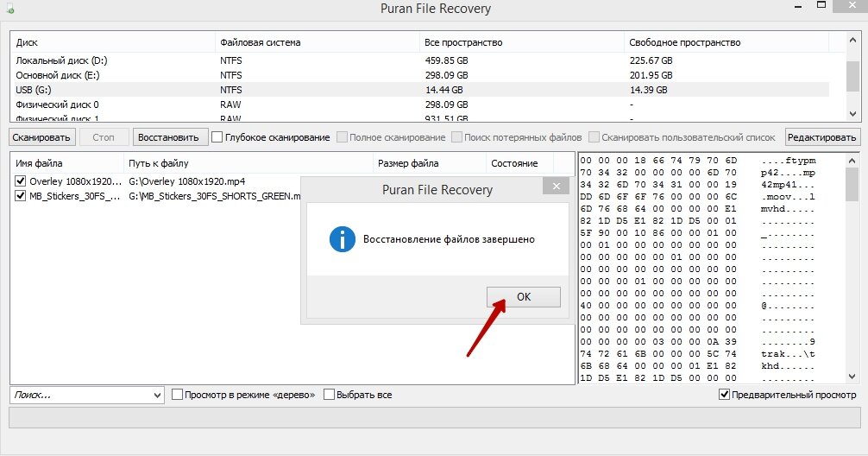The height and width of the screenshot is (456, 868).
Task: Maximize the Puran File Recovery window
Action: (x=821, y=5)
